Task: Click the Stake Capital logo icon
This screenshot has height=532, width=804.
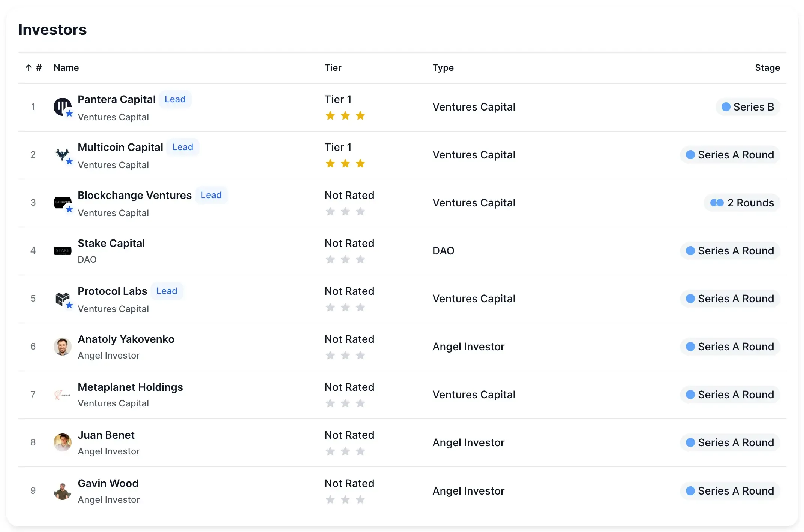Action: [x=62, y=251]
